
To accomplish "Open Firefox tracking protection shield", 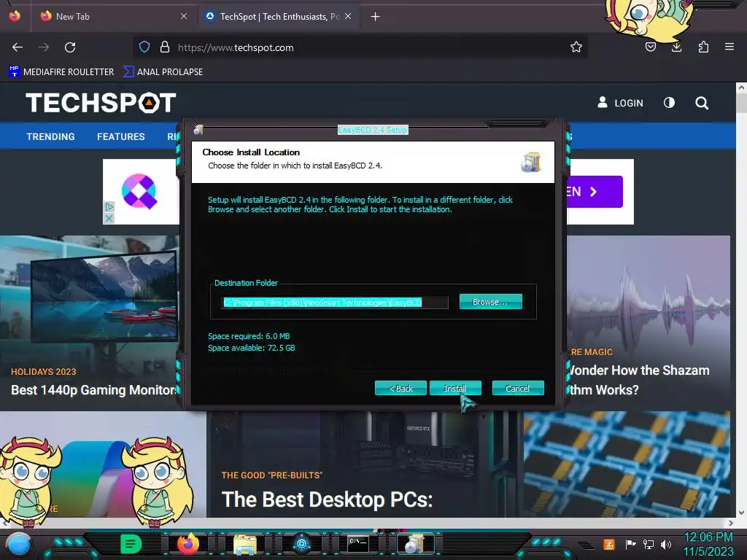I will coord(144,47).
